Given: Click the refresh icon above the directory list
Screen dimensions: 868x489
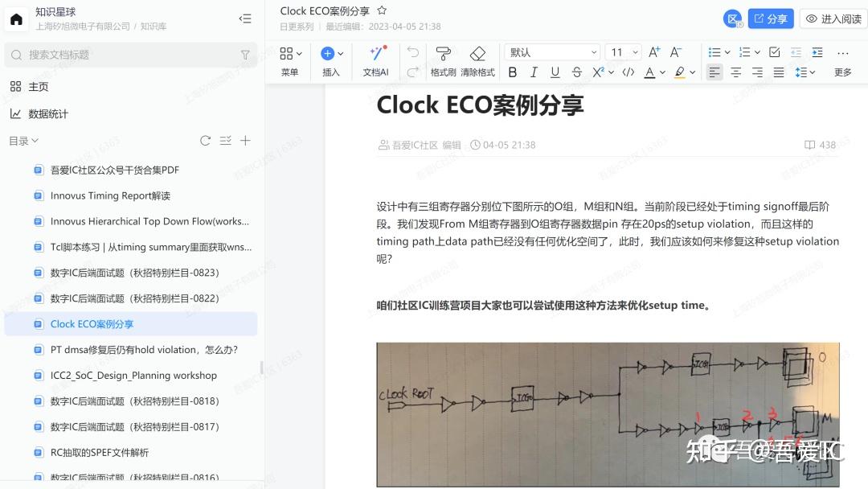Looking at the screenshot, I should (206, 140).
